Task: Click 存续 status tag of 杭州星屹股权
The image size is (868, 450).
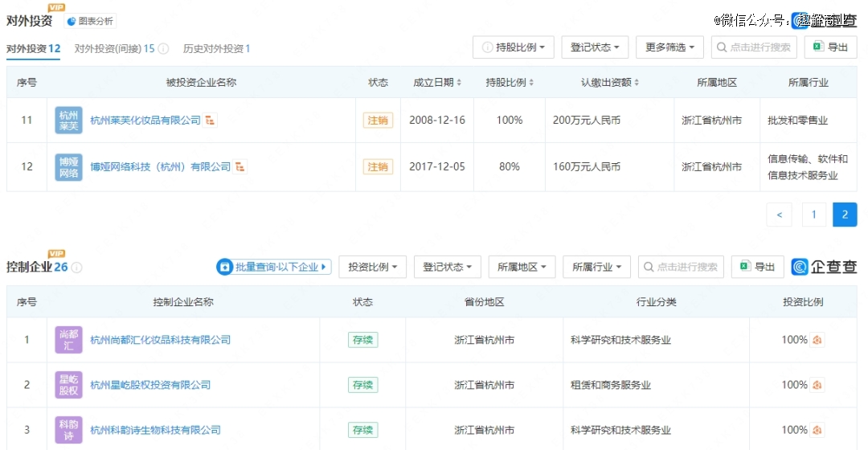Action: [362, 385]
